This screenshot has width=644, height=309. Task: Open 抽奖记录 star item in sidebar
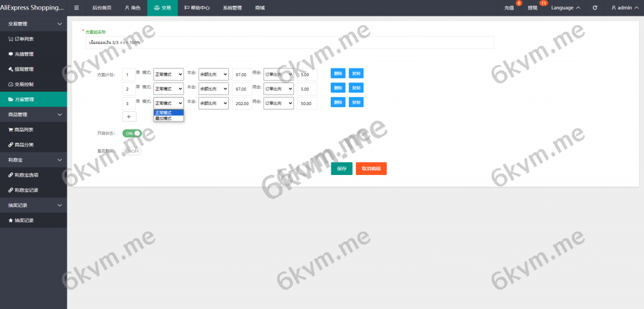pos(24,220)
